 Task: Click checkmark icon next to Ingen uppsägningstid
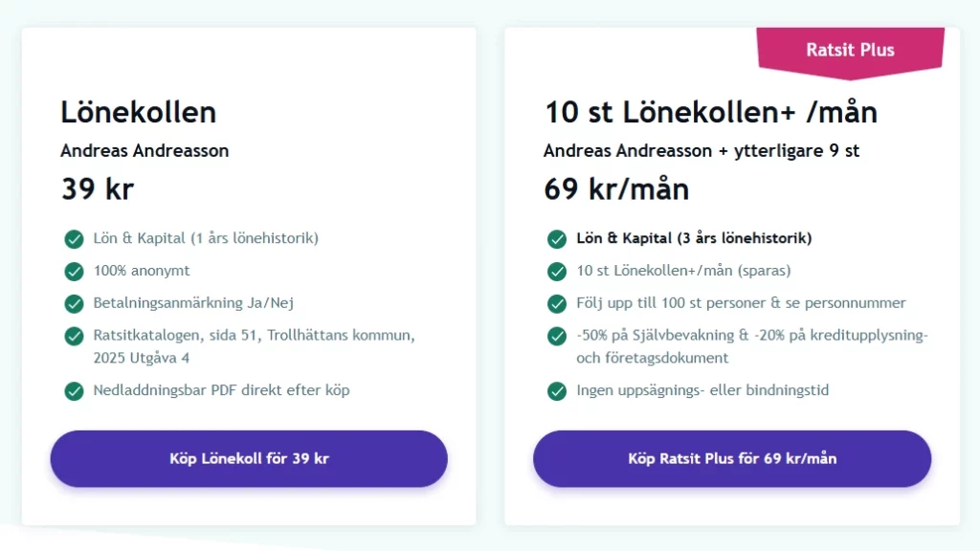(557, 390)
